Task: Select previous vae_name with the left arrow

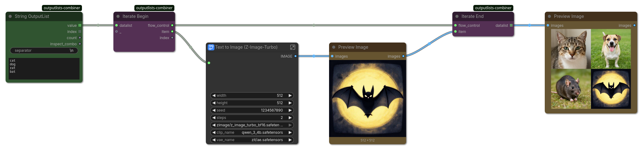Action: coord(214,140)
